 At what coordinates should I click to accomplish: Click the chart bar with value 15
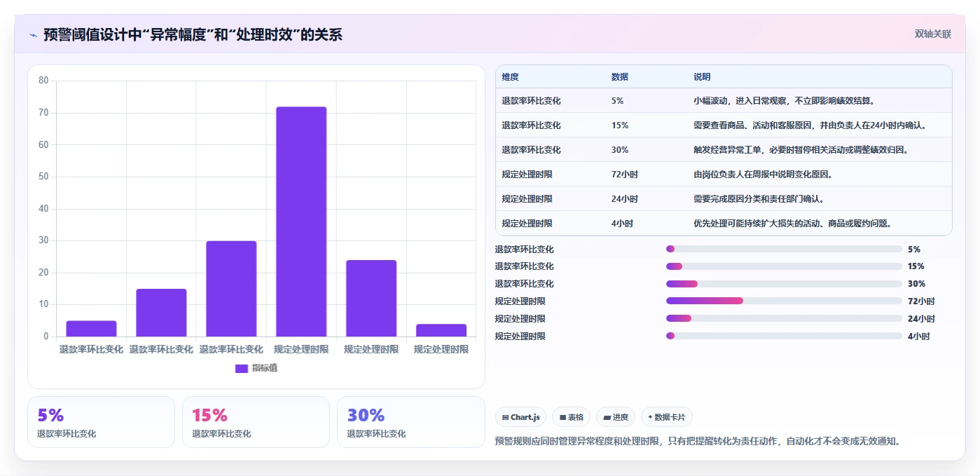tap(161, 313)
